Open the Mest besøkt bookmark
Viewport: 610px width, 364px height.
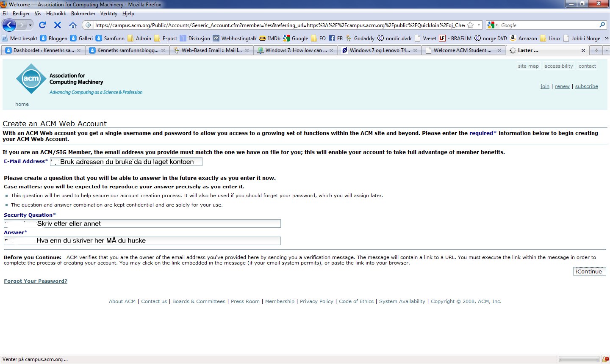(x=19, y=38)
